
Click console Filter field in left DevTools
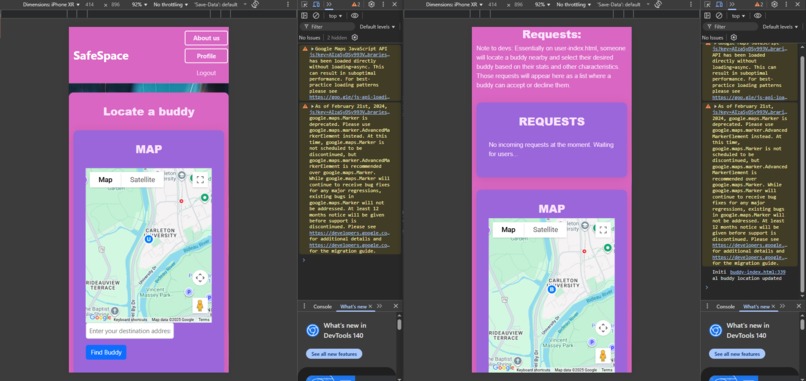click(x=327, y=27)
